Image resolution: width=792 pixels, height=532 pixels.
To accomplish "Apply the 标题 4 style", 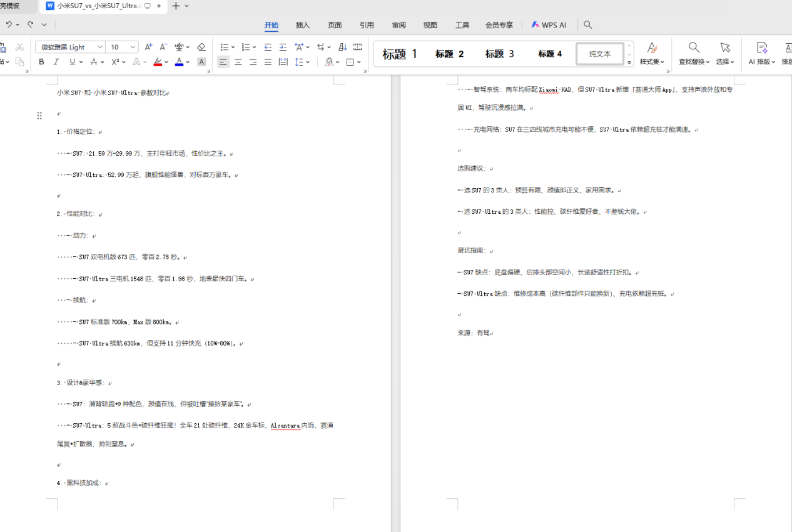I will coord(550,54).
